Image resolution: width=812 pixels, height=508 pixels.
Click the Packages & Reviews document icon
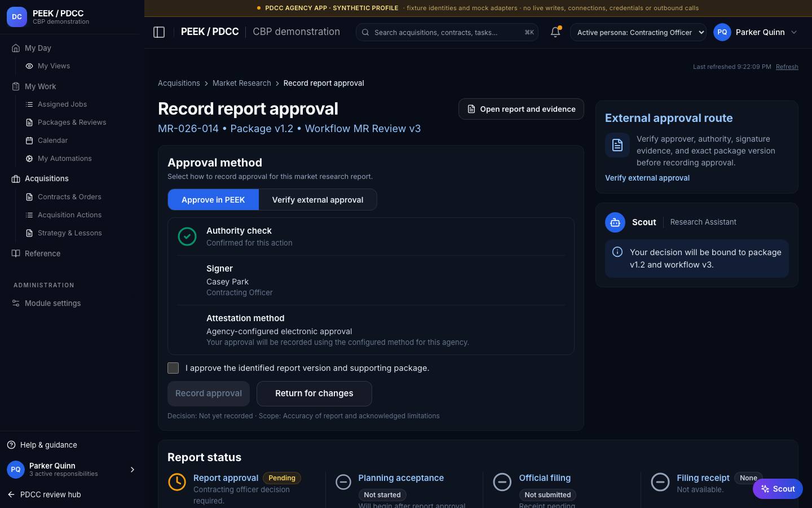point(29,122)
